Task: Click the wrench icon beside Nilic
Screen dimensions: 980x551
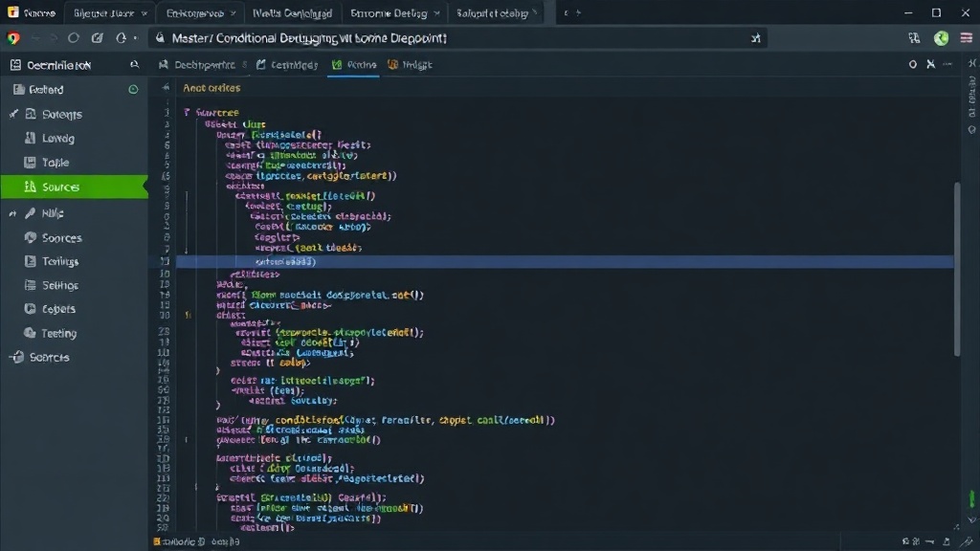Action: (30, 213)
